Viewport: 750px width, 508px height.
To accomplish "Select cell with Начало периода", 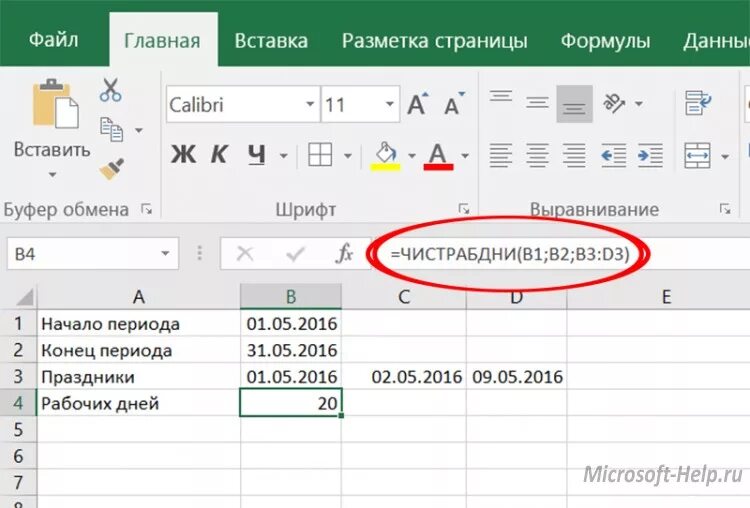I will click(x=139, y=324).
